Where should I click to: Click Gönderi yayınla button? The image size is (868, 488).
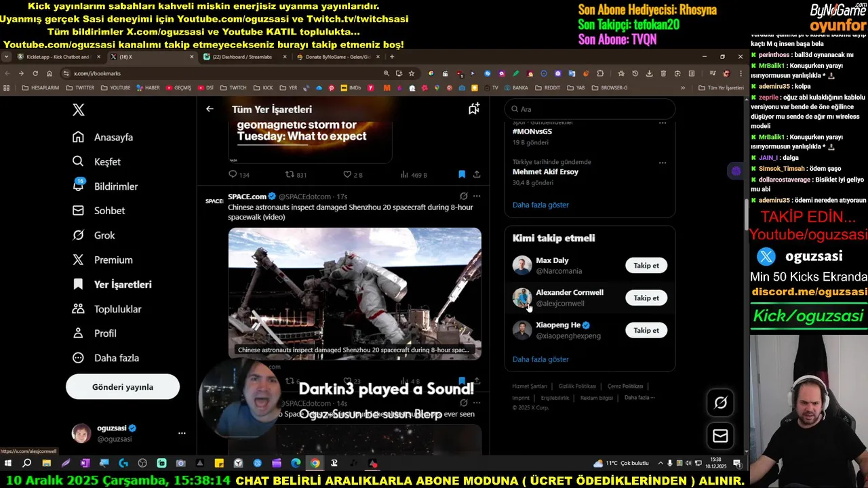point(123,387)
